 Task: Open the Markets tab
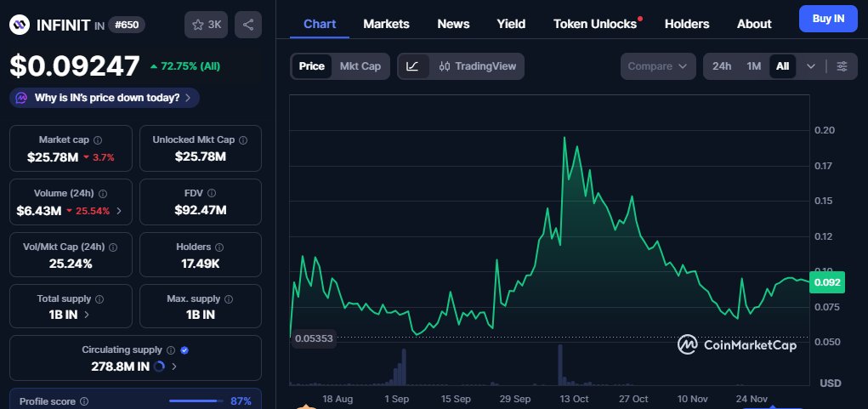[387, 24]
